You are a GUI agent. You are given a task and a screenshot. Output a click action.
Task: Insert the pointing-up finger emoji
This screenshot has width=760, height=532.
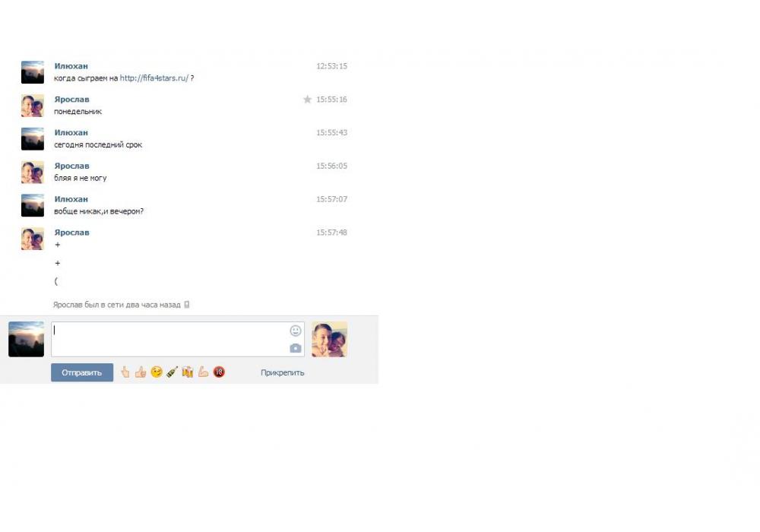pos(125,372)
